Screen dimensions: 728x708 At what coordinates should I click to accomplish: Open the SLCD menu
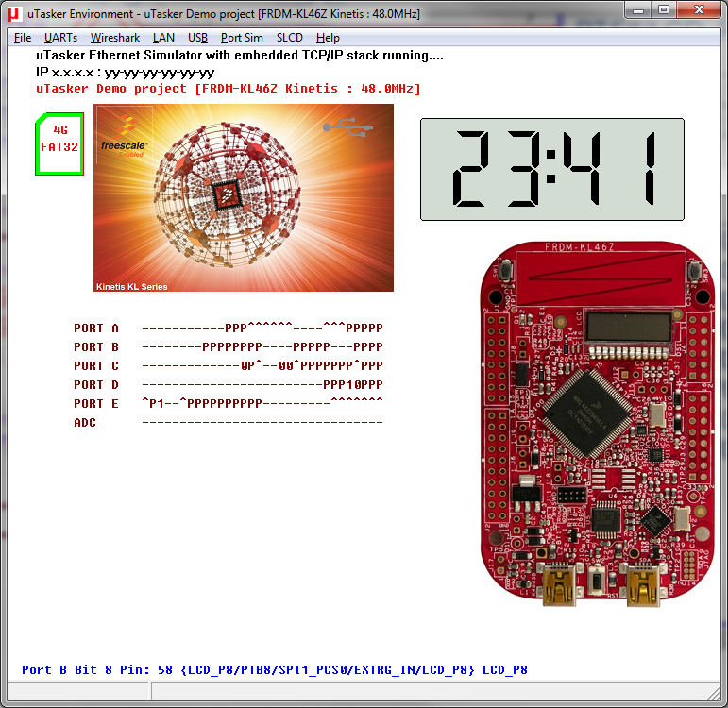point(290,38)
